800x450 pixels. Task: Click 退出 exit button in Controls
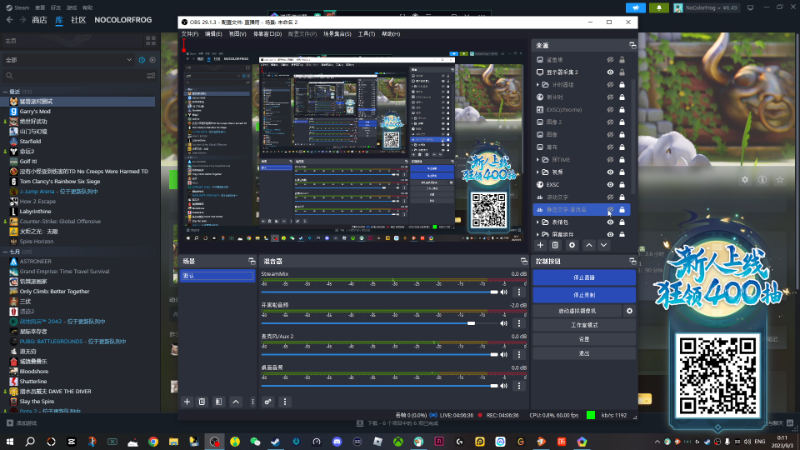pyautogui.click(x=584, y=354)
